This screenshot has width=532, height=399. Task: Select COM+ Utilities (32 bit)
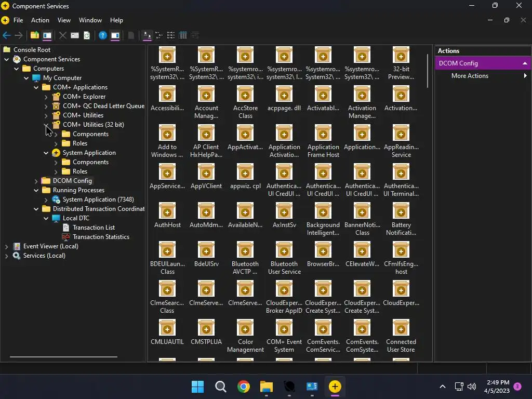(x=94, y=125)
